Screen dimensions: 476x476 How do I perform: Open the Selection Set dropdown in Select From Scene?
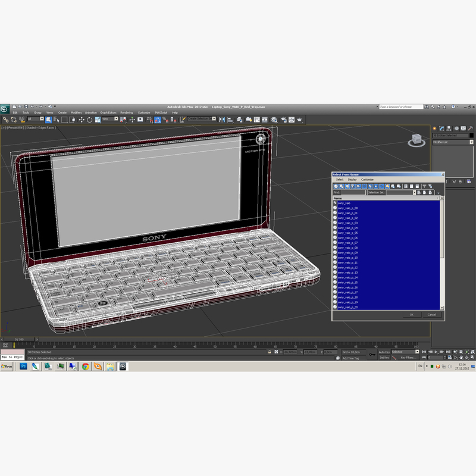[x=414, y=192]
